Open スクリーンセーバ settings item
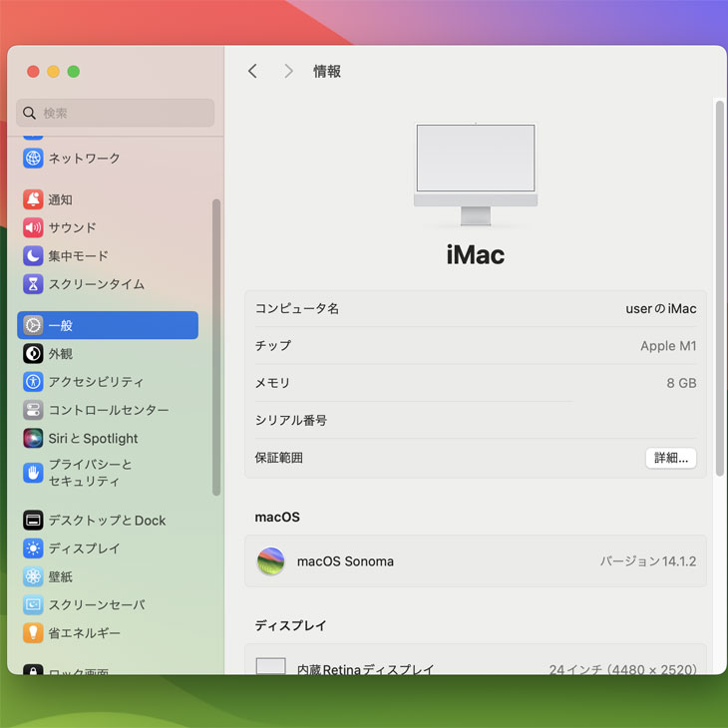The width and height of the screenshot is (728, 728). coord(96,605)
